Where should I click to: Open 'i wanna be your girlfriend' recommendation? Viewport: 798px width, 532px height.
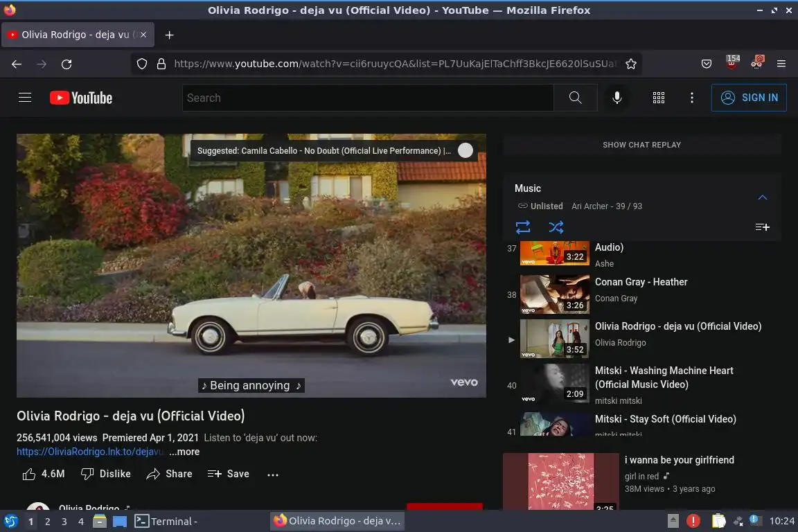coord(680,460)
